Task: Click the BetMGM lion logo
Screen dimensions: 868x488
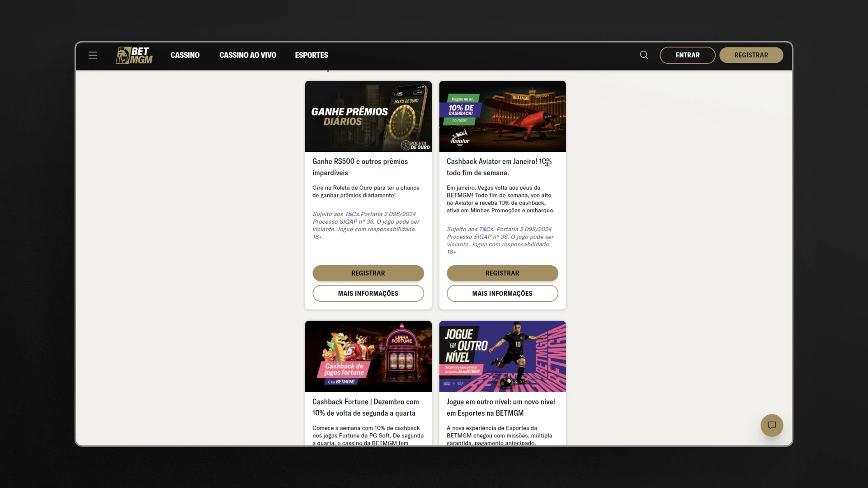Action: point(134,55)
